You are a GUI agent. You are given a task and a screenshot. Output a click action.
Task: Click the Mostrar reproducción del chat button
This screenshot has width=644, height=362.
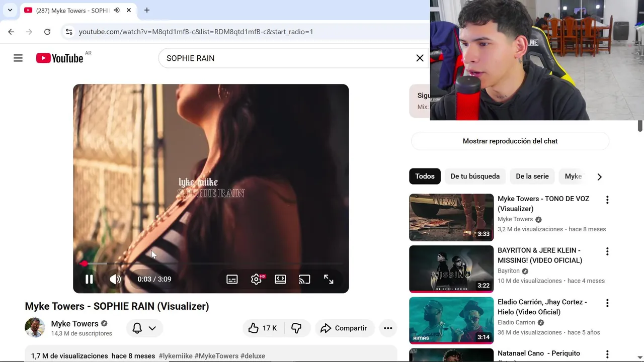pyautogui.click(x=510, y=141)
